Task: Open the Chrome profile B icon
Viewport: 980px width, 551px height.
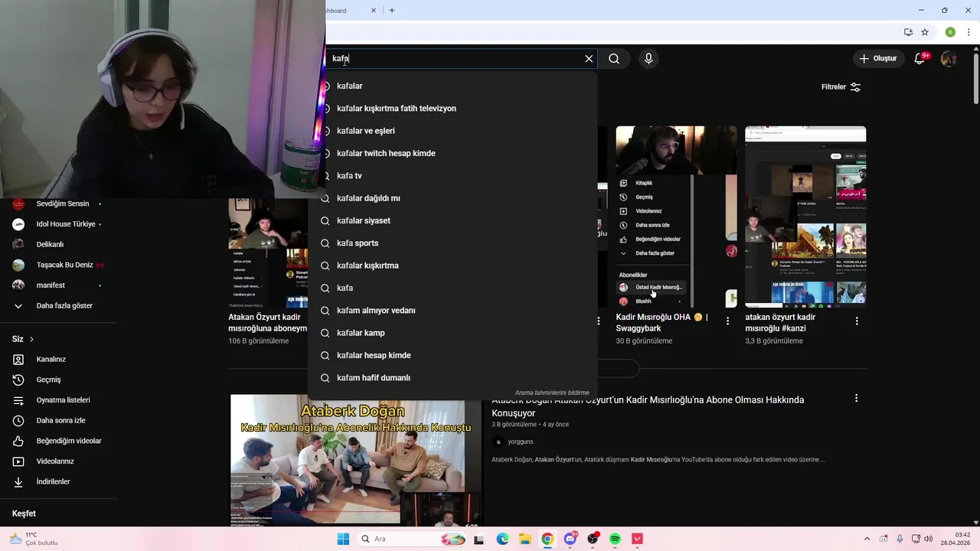Action: coord(950,32)
